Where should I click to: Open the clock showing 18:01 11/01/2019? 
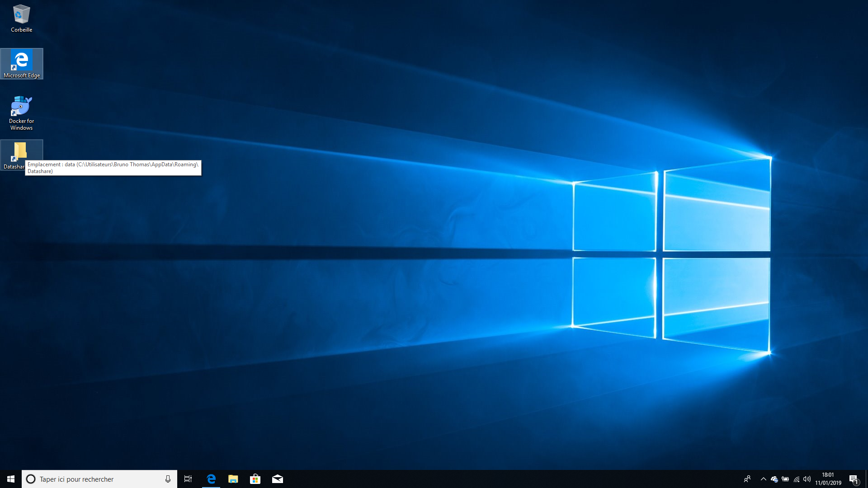tap(828, 479)
